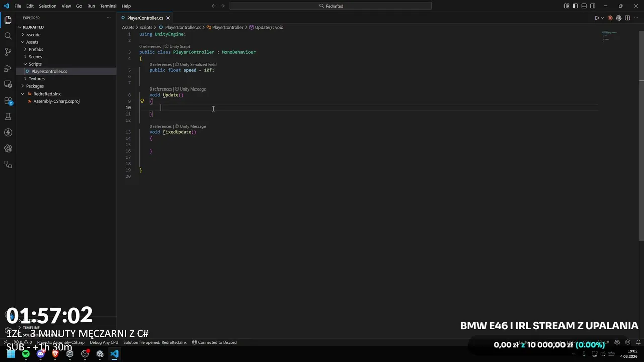Click the OpenAI icon in editor toolbar

619,18
